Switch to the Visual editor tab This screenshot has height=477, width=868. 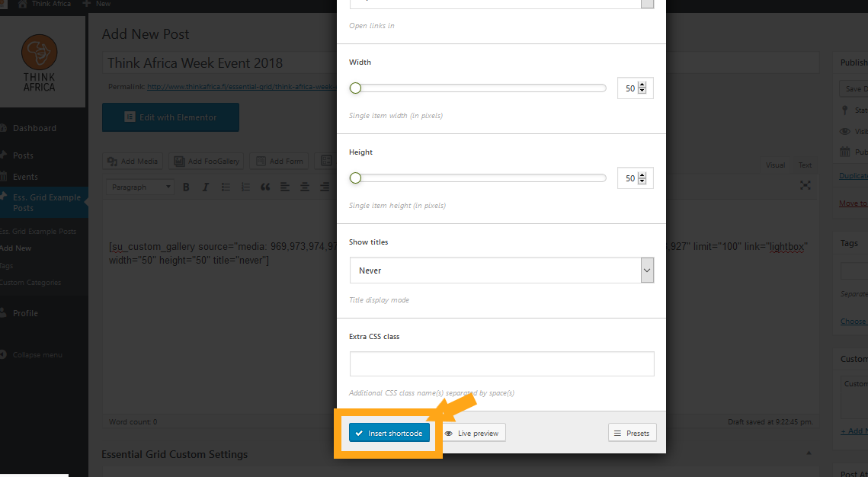pos(775,165)
